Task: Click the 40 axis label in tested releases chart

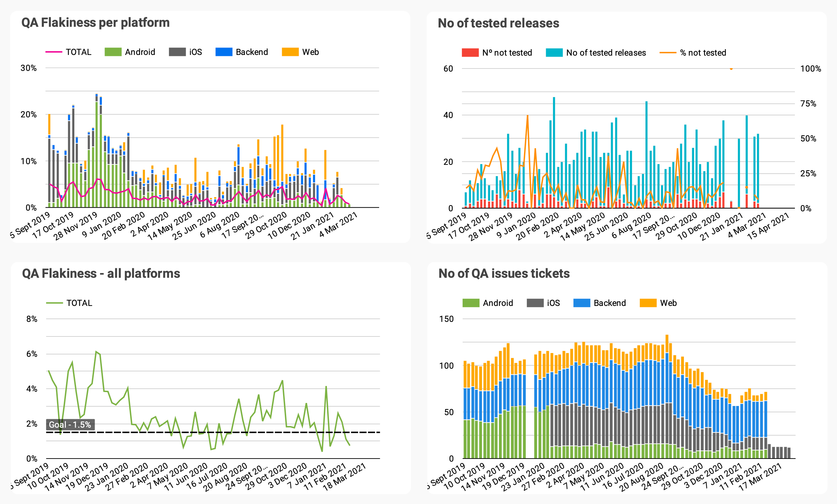Action: [448, 115]
